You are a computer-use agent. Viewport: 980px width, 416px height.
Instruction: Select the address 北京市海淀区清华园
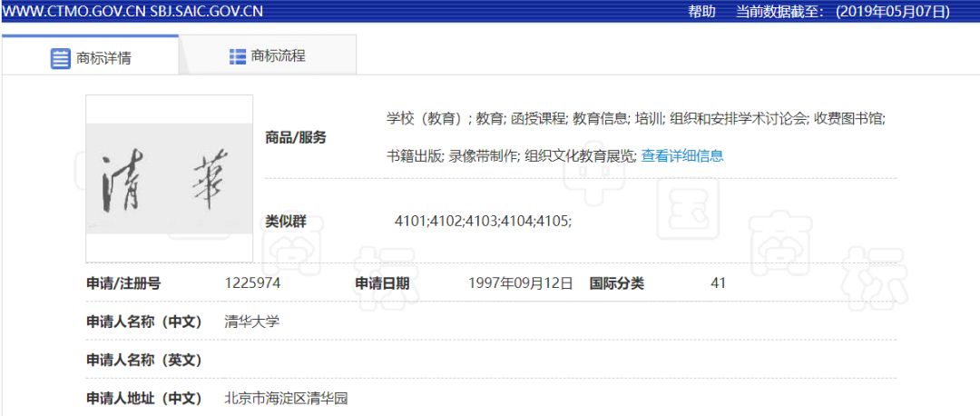286,398
